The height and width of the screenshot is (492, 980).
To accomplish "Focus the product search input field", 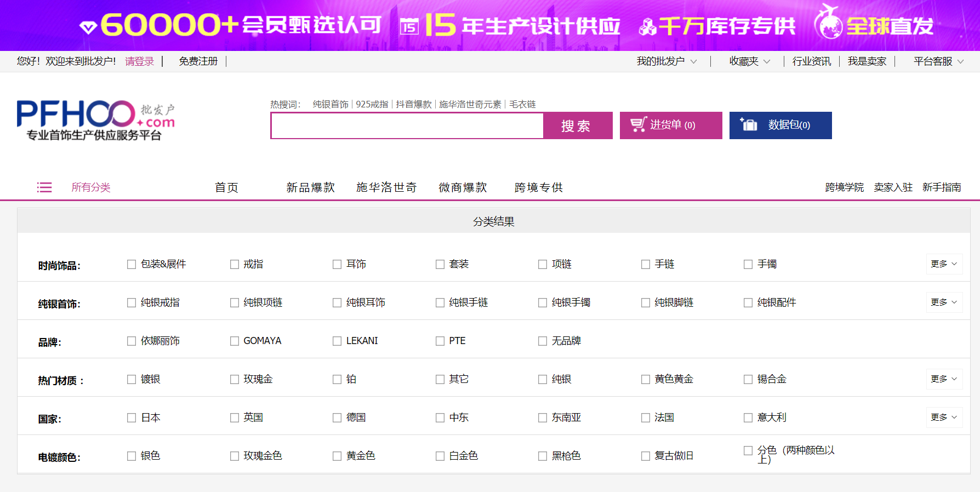I will tap(407, 126).
